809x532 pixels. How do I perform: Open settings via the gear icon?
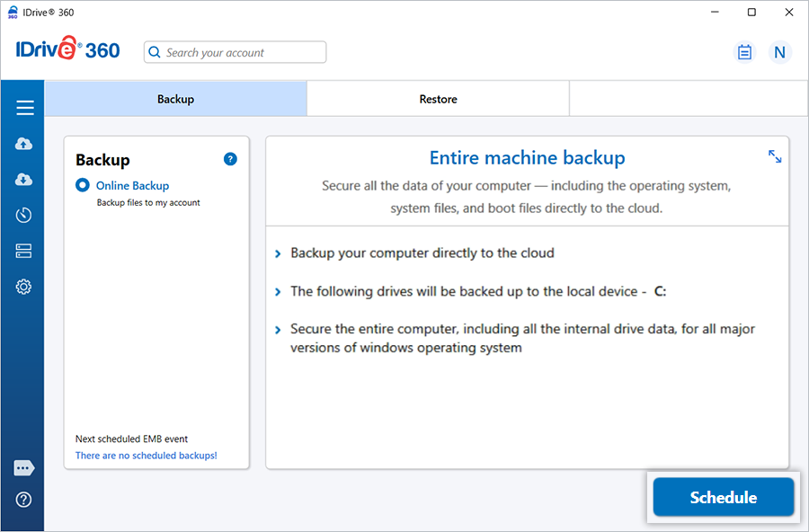point(24,287)
